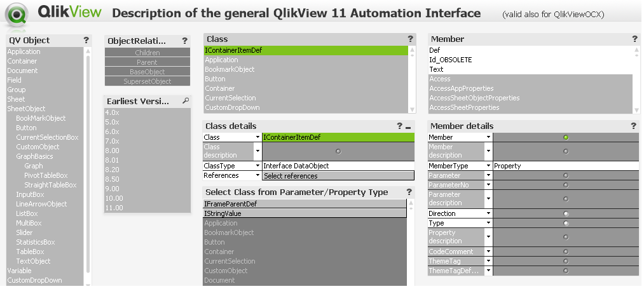This screenshot has height=296, width=644.
Task: Open help for Class details panel
Action: pyautogui.click(x=399, y=126)
